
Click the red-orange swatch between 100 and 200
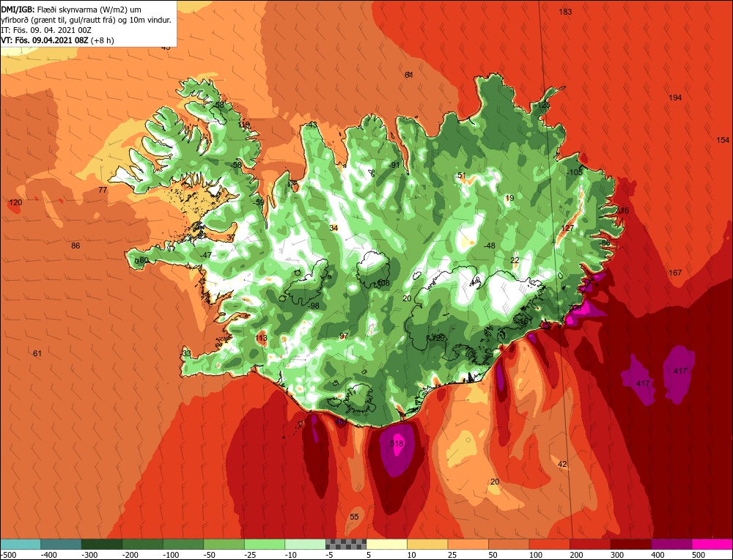[549, 544]
